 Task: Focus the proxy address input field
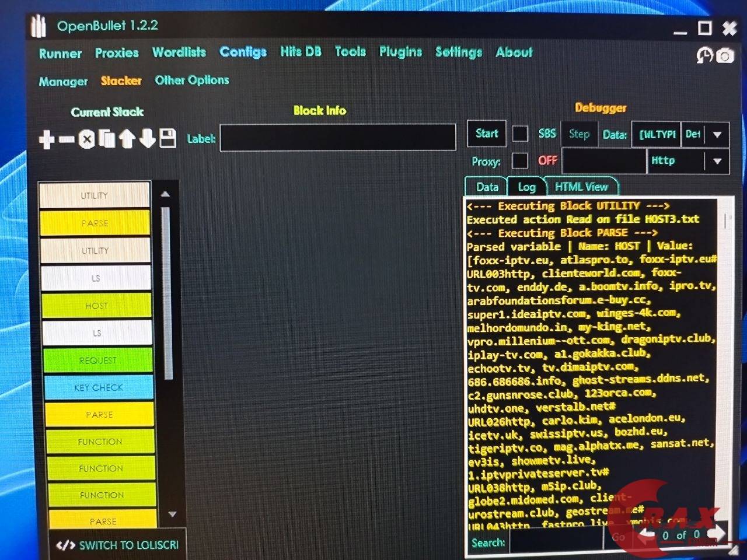(x=603, y=161)
